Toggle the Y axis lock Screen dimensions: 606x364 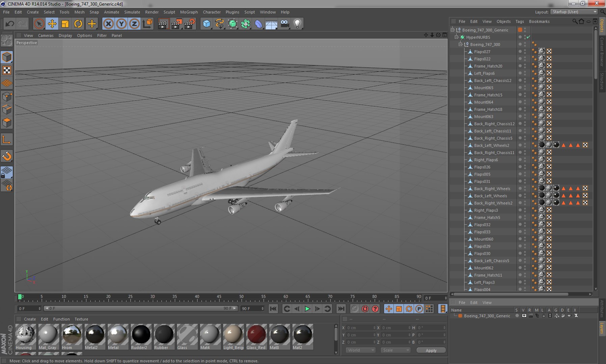click(121, 24)
